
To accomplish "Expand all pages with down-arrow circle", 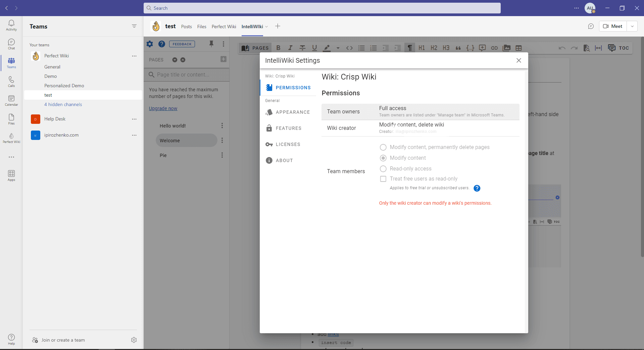I will click(x=175, y=60).
